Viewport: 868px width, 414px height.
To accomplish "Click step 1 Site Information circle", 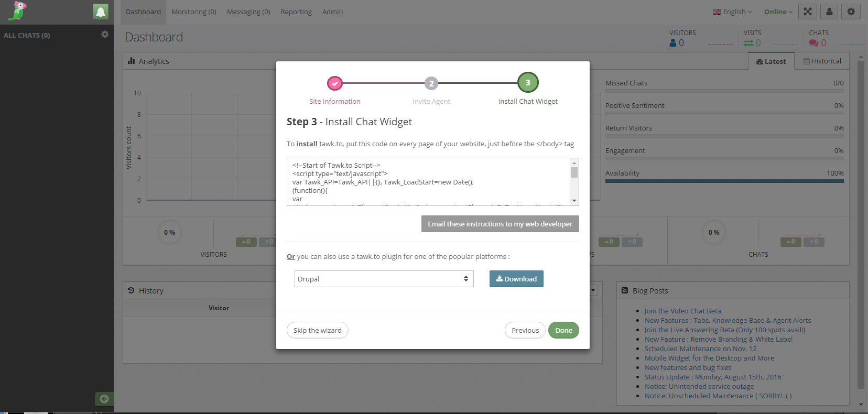I will [335, 83].
